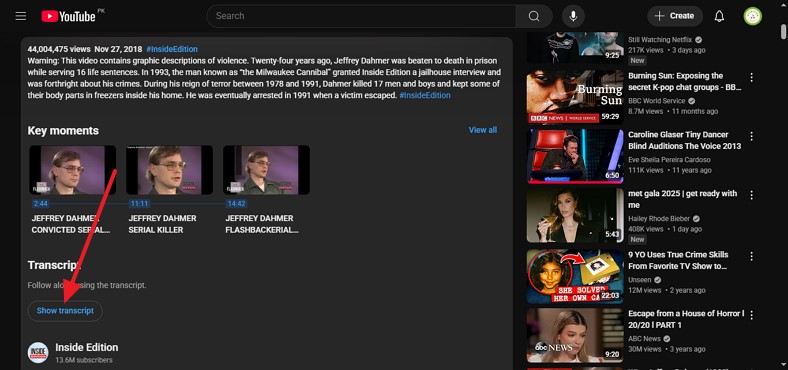
Task: Open the 11:11 key moment thumbnail
Action: [x=169, y=170]
